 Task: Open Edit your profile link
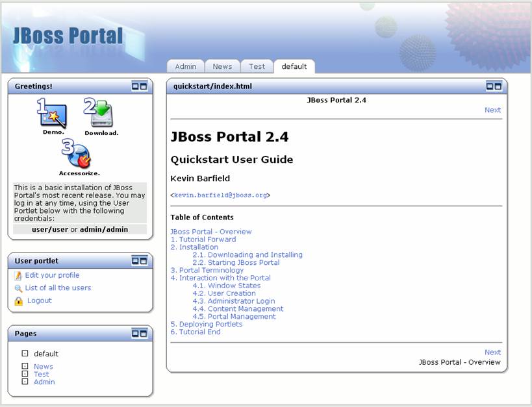(52, 275)
